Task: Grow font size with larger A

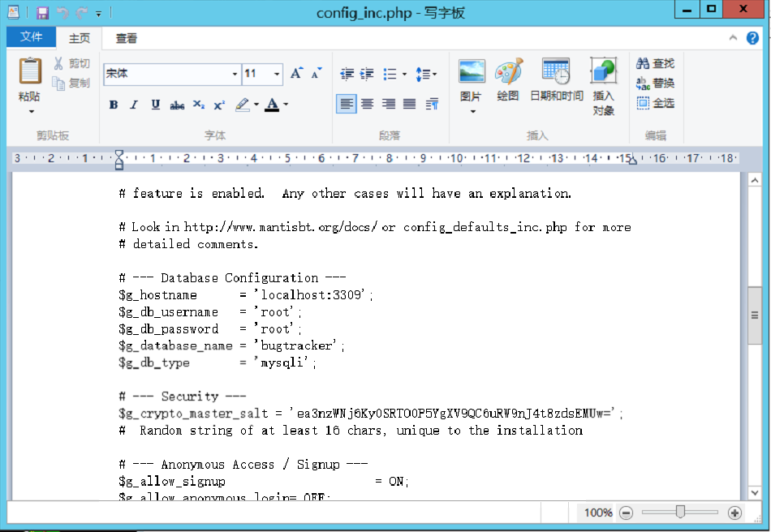Action: [x=296, y=73]
